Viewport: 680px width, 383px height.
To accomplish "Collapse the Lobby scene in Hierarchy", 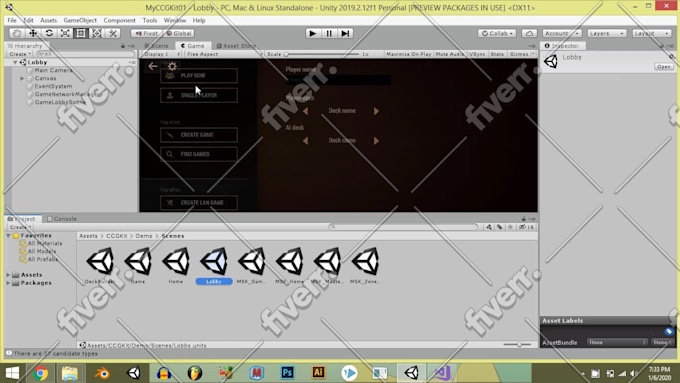I will pos(15,62).
